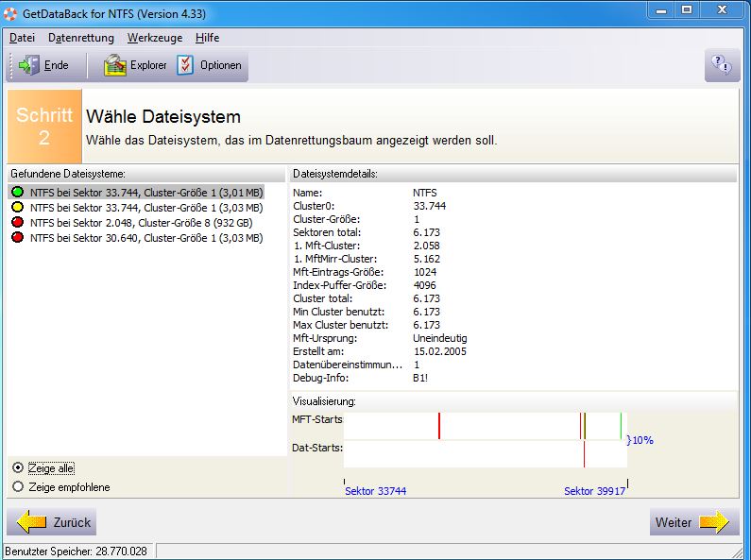Select 'Zeige alle' radio button
751x560 pixels.
pyautogui.click(x=18, y=467)
